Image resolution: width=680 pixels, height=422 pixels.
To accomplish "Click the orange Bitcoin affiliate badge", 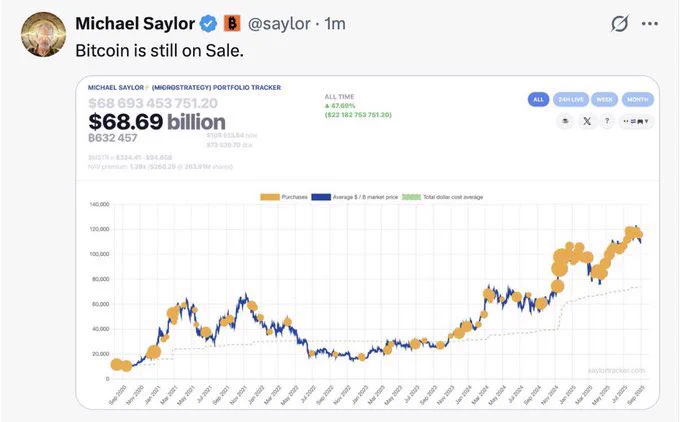I will [232, 23].
